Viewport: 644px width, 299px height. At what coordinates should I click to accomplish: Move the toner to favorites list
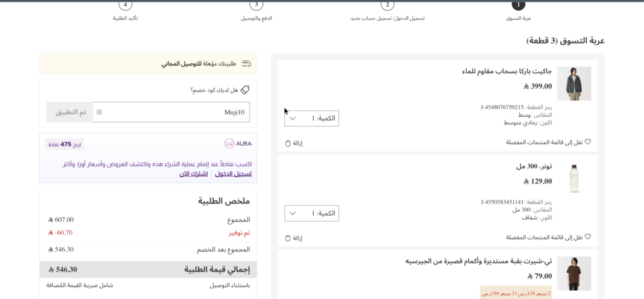click(545, 237)
